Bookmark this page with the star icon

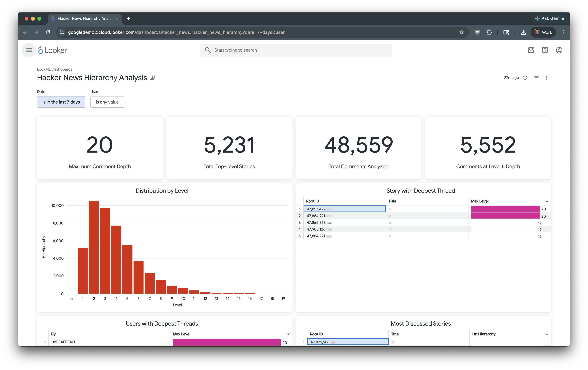pos(461,32)
